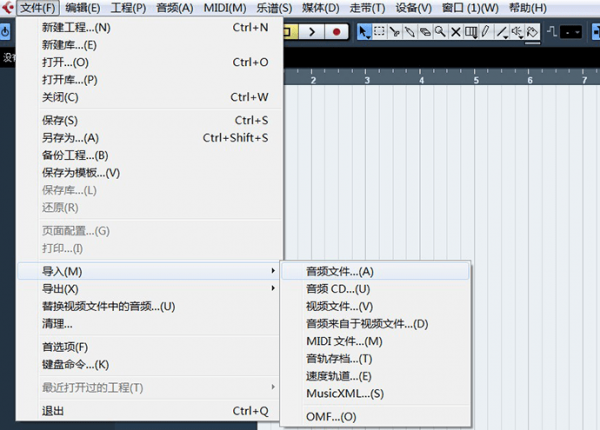Select the Erase tool
This screenshot has height=430, width=600.
click(425, 32)
